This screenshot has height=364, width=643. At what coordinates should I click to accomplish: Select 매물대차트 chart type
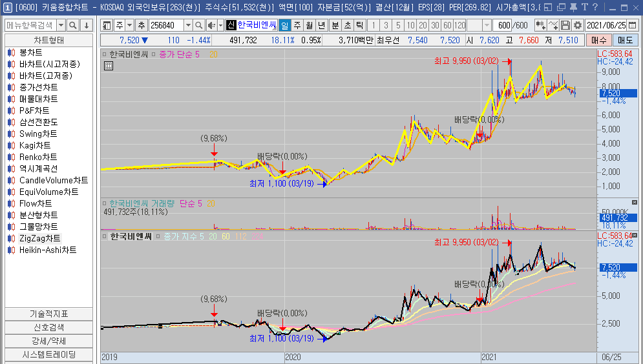[x=39, y=99]
